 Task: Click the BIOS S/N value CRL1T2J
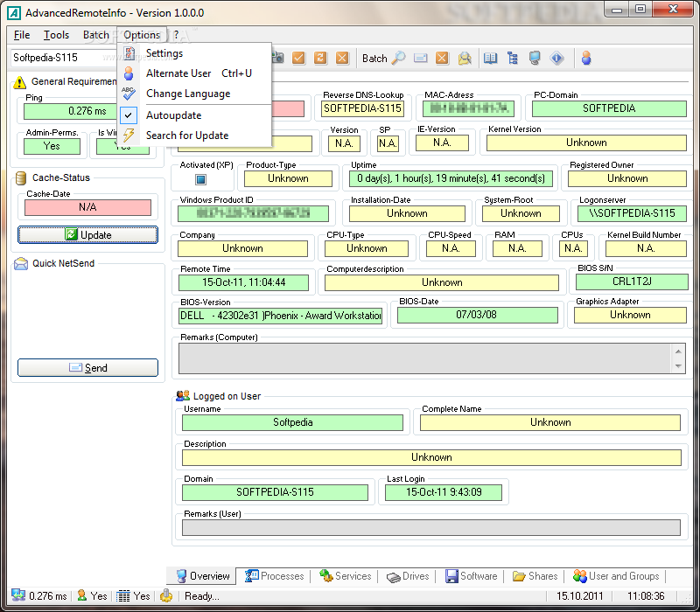click(632, 282)
